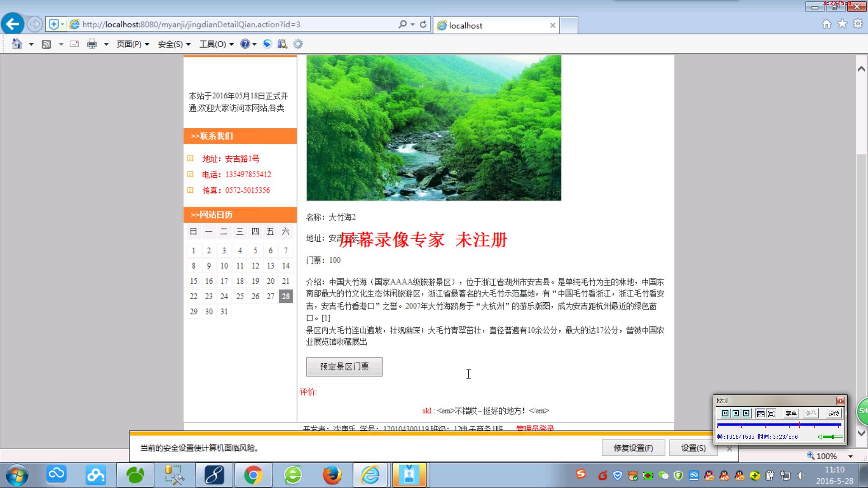Click the Print icon in command bar
This screenshot has width=868, height=488.
click(92, 44)
